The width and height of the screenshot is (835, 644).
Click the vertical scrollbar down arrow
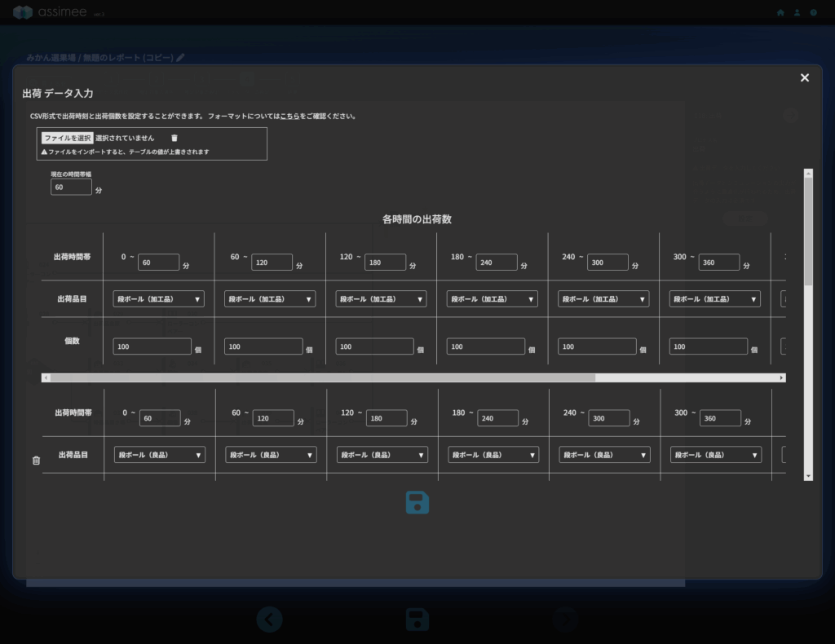pos(808,475)
